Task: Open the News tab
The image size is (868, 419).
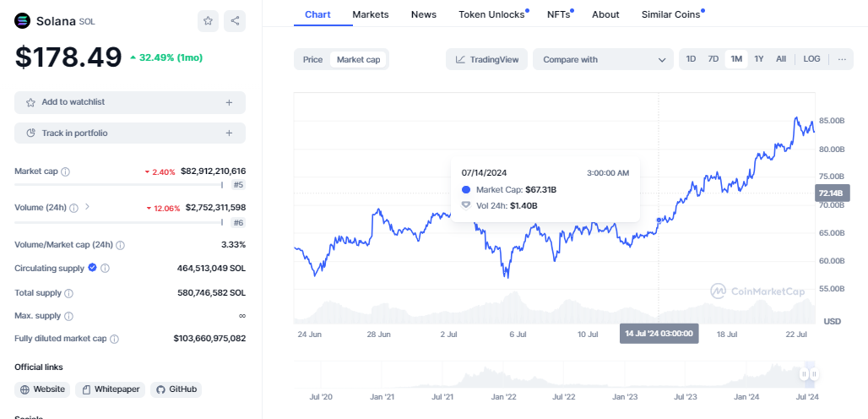Action: (x=424, y=14)
